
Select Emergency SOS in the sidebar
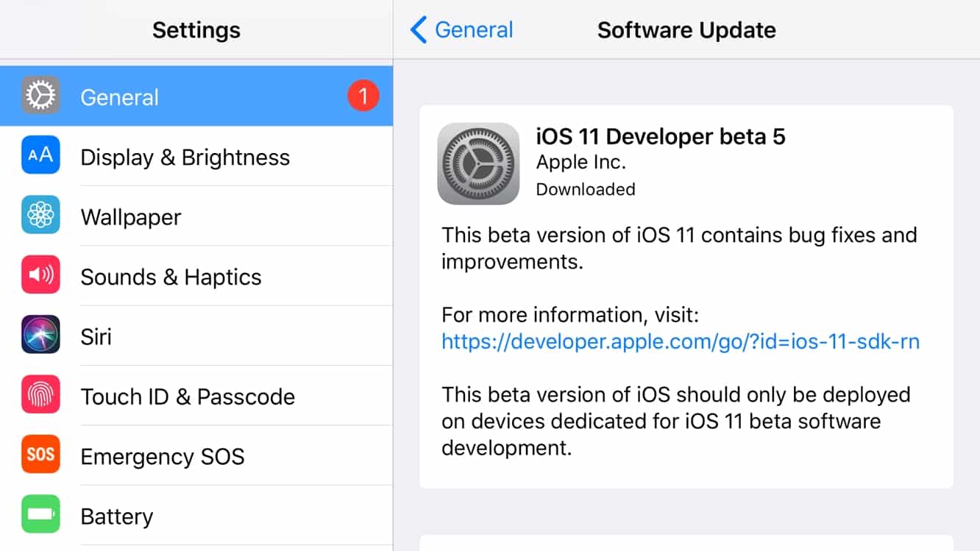(162, 457)
